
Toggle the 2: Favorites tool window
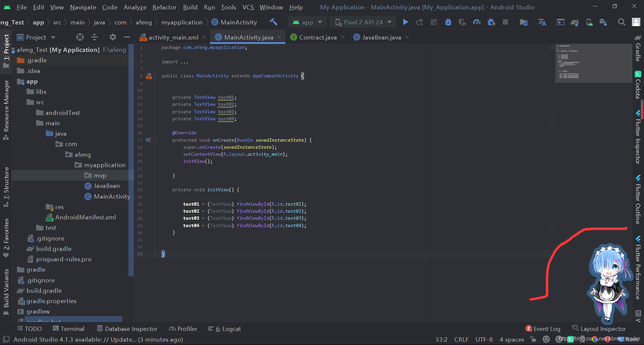tap(6, 238)
